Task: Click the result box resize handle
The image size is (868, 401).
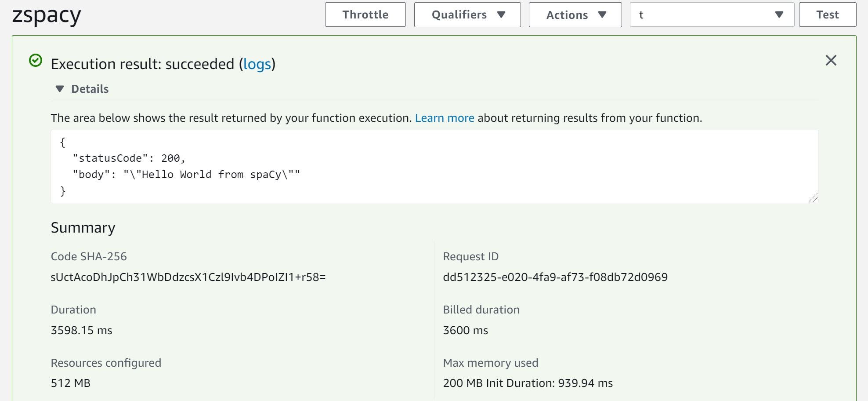Action: click(813, 198)
